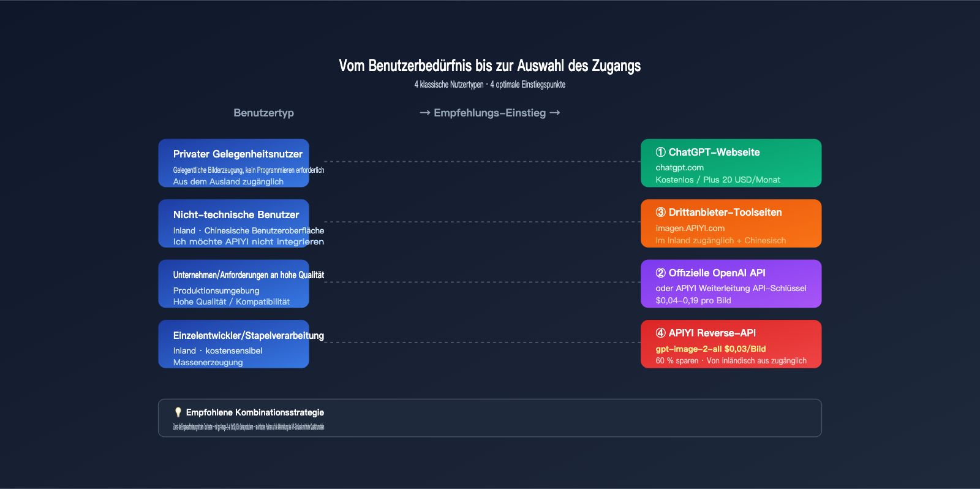Click the lightbulb icon beside Empfohlene Kombinationsstrategie

(178, 412)
